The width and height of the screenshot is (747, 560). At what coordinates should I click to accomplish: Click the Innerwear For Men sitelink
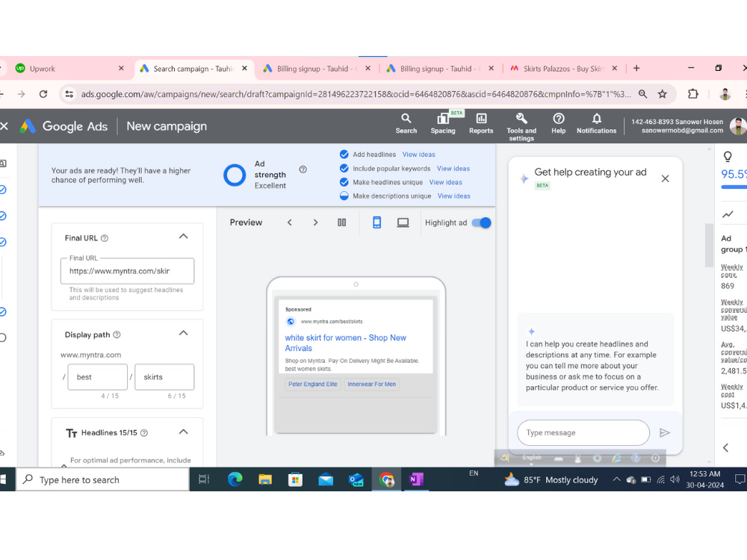coord(371,385)
